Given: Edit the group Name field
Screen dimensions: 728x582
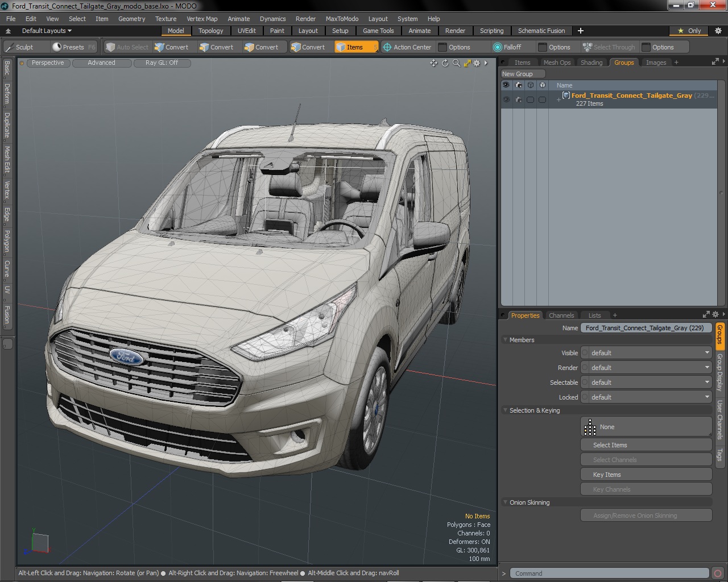Looking at the screenshot, I should point(646,328).
